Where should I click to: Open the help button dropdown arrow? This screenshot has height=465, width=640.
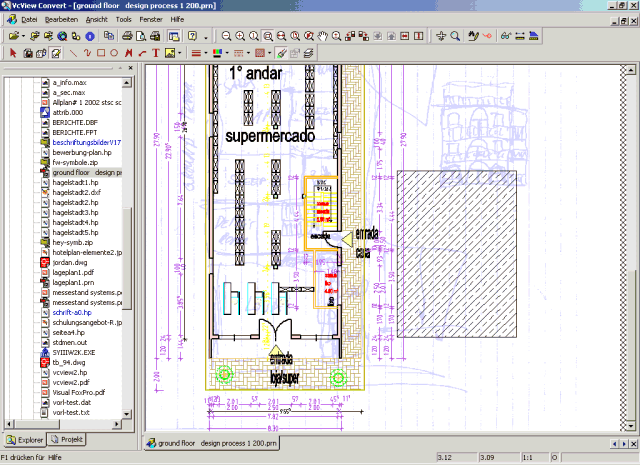[x=205, y=36]
